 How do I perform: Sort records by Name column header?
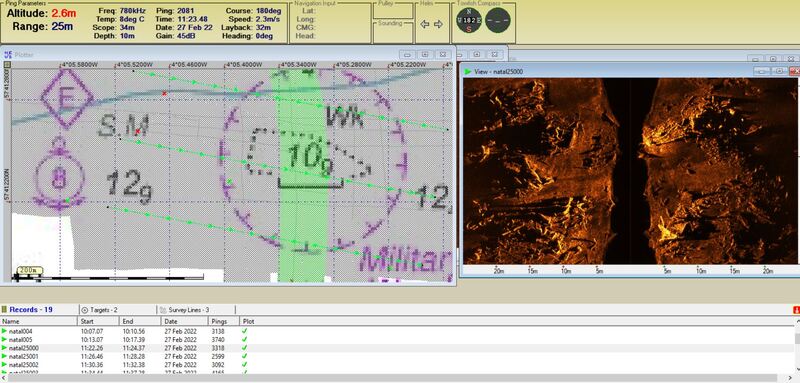click(x=38, y=321)
